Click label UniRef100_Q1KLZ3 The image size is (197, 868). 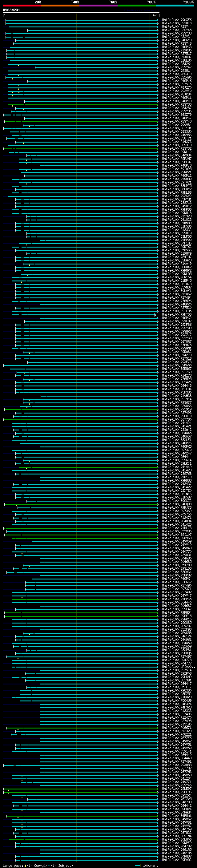(177, 528)
